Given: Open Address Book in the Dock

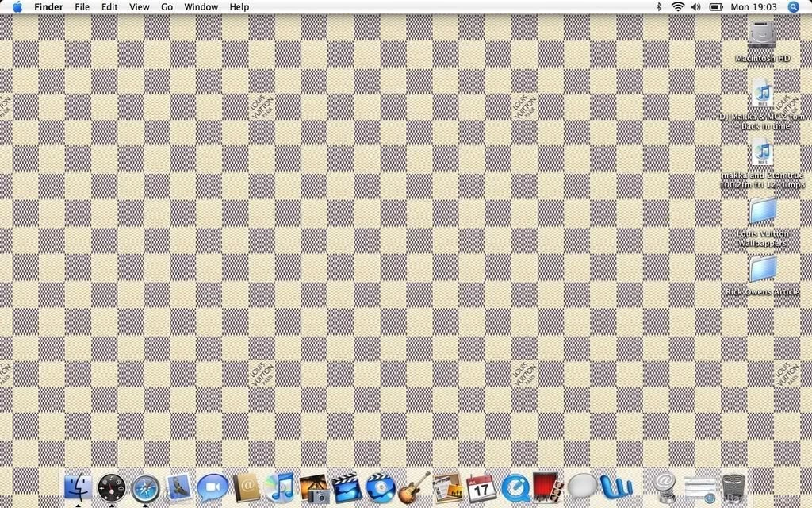Looking at the screenshot, I should tap(246, 488).
